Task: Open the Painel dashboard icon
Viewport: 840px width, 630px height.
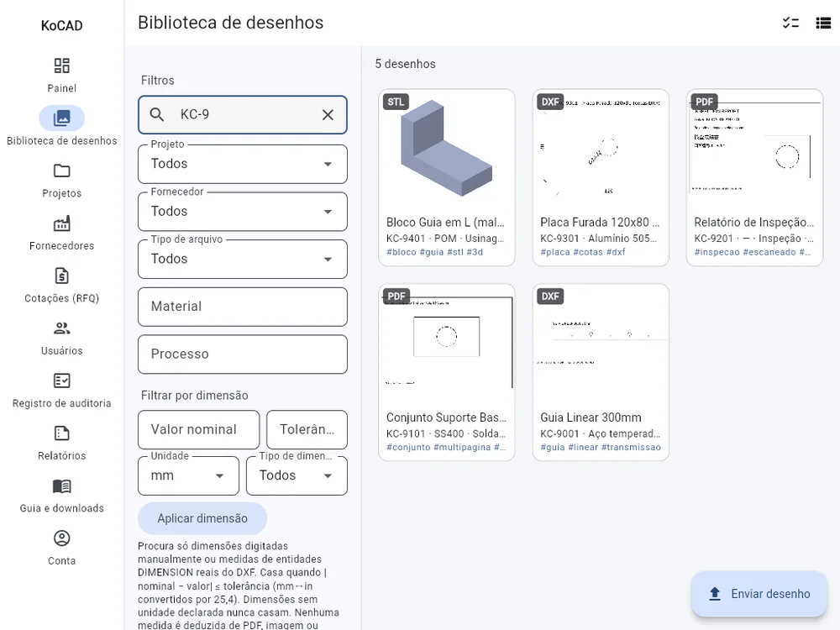Action: [x=61, y=66]
